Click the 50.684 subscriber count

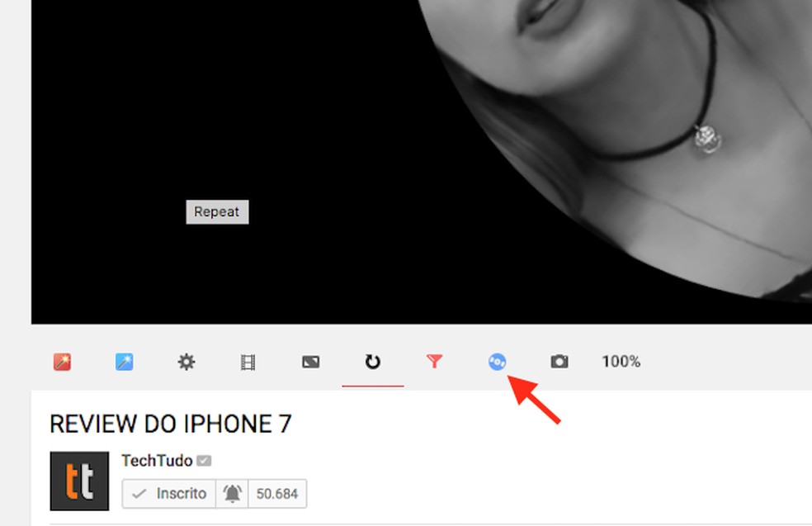pos(276,494)
